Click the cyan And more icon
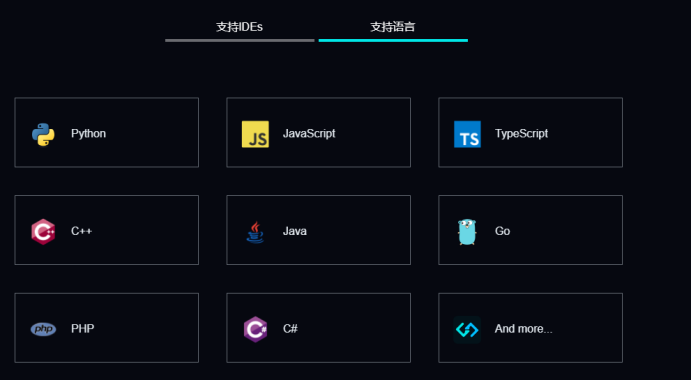Screen dimensions: 692x381 (467, 329)
